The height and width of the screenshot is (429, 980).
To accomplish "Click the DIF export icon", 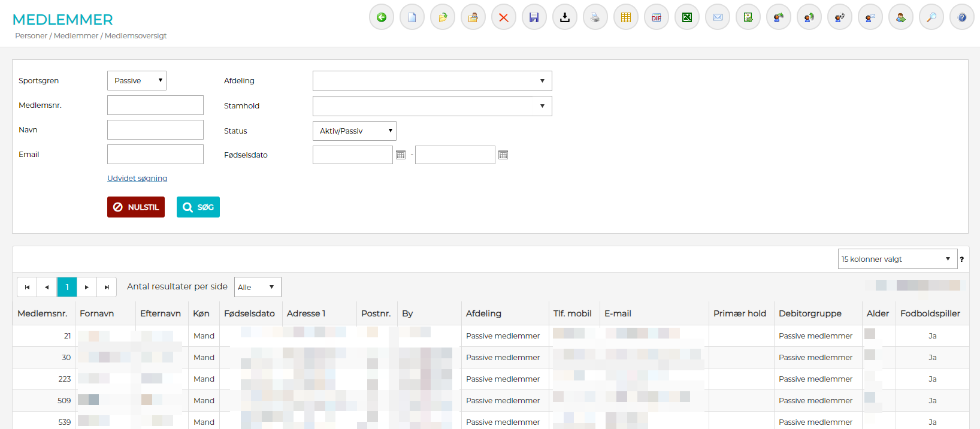I will 657,17.
